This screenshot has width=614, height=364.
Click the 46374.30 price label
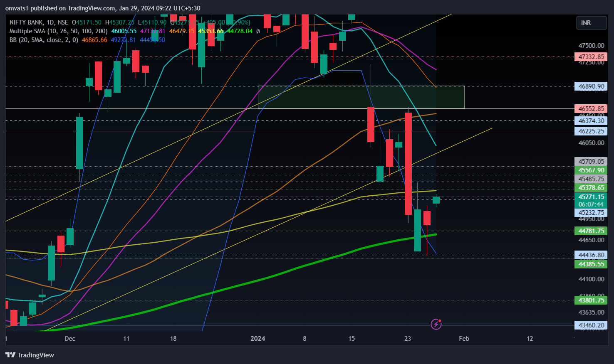pos(591,121)
